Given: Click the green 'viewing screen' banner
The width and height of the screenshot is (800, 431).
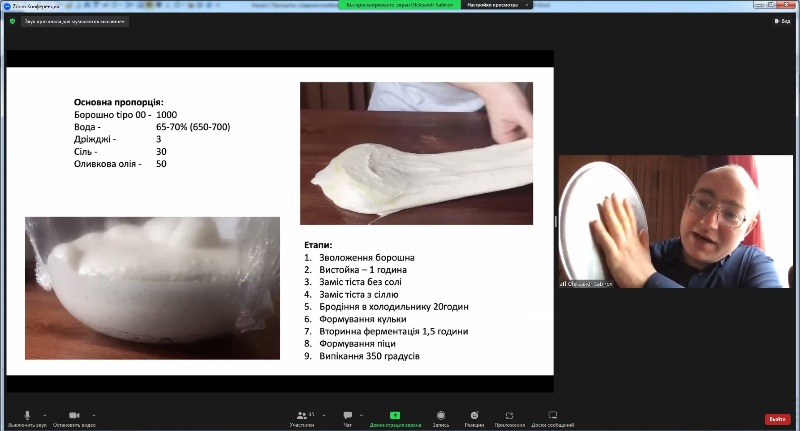Looking at the screenshot, I should click(x=399, y=5).
